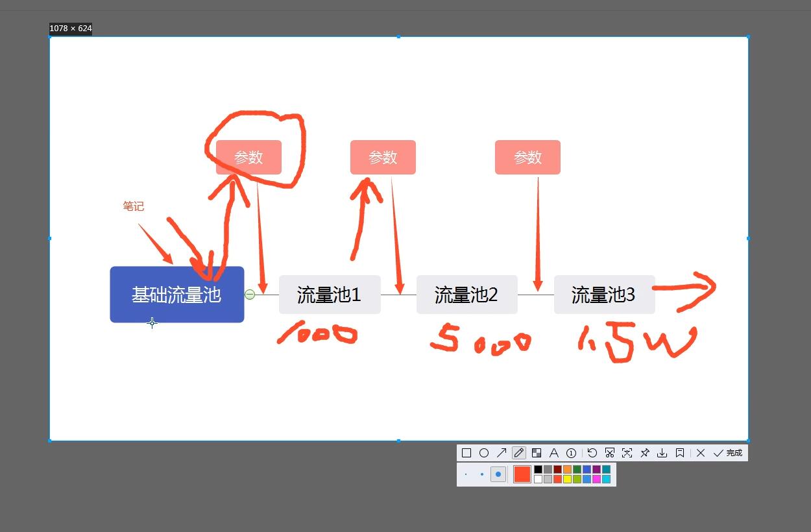Cancel screenshot with X icon

(701, 453)
